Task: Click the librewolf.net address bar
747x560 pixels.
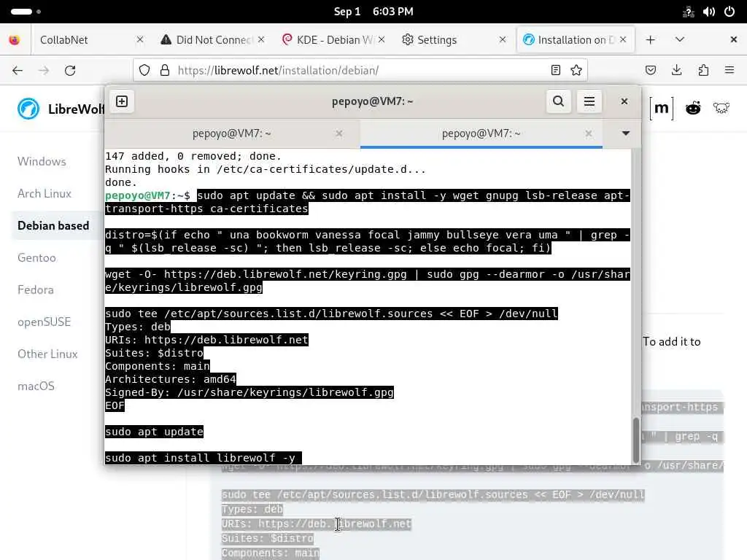Action: point(360,71)
